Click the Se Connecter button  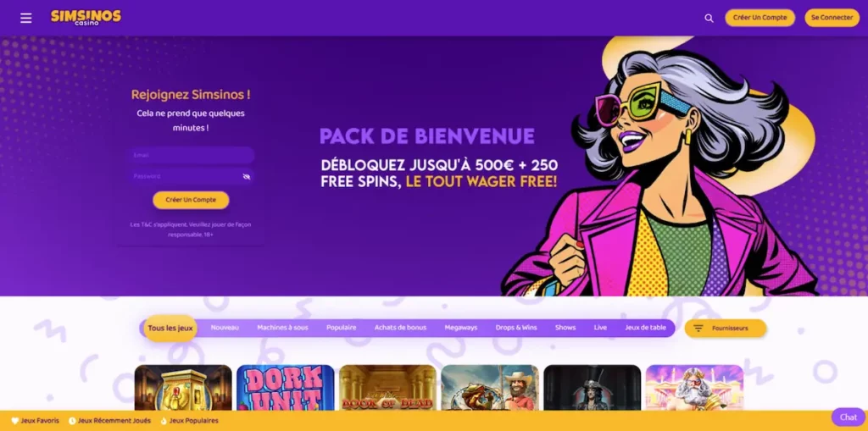(832, 18)
